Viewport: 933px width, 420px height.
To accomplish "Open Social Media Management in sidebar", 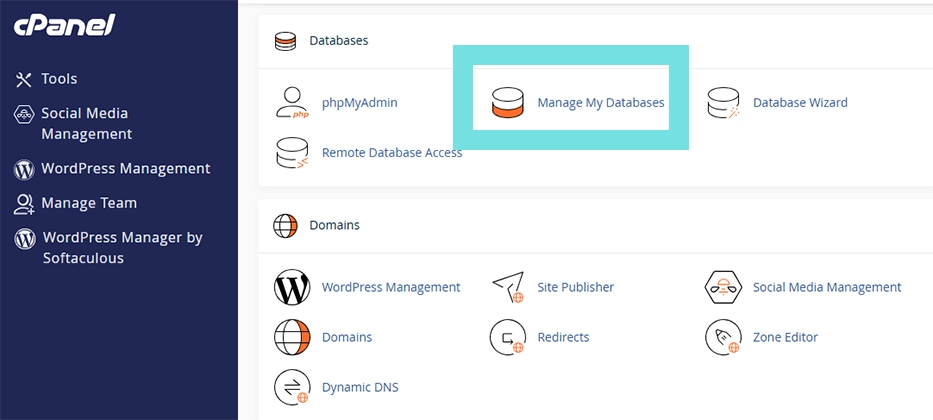I will 86,124.
